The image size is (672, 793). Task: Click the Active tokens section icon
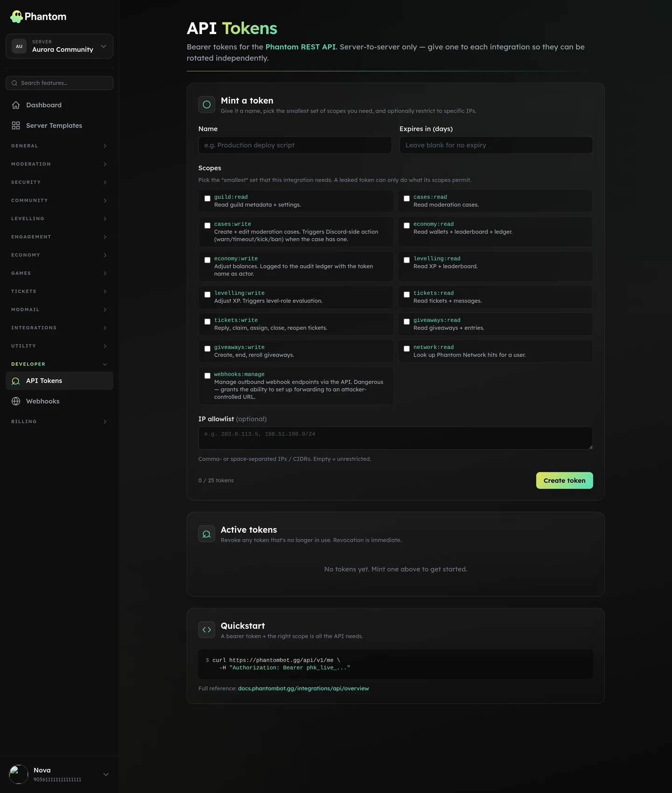[207, 534]
